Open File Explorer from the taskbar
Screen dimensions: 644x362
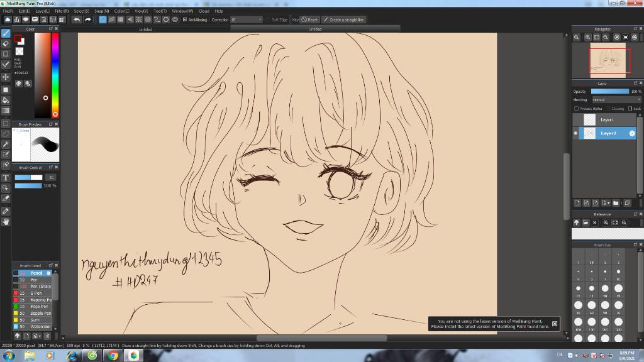pos(30,356)
